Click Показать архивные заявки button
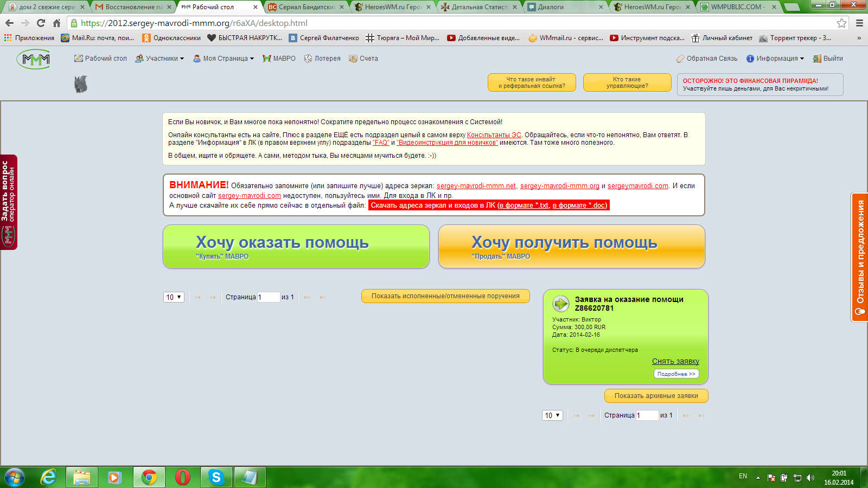Viewport: 868px width, 488px height. click(x=656, y=396)
